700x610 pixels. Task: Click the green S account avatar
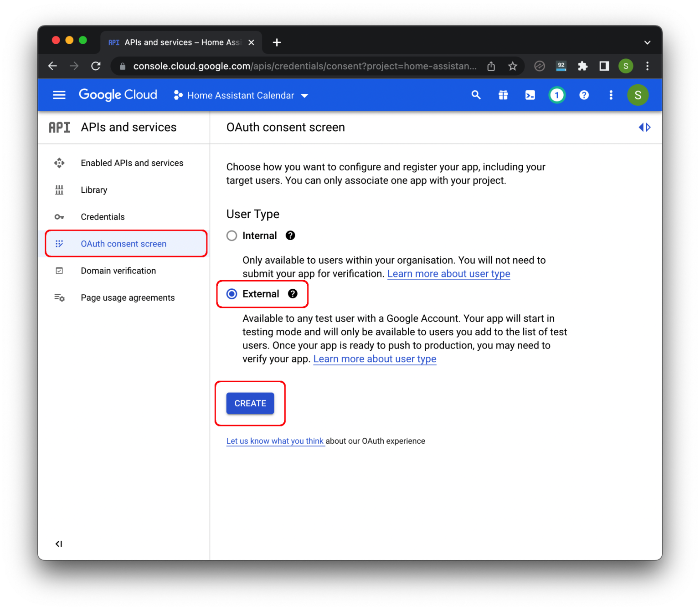pos(638,95)
